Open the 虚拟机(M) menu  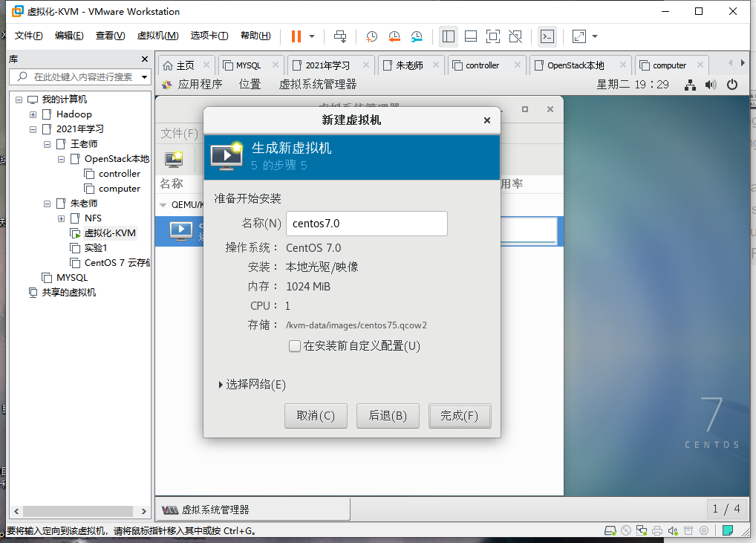coord(157,36)
